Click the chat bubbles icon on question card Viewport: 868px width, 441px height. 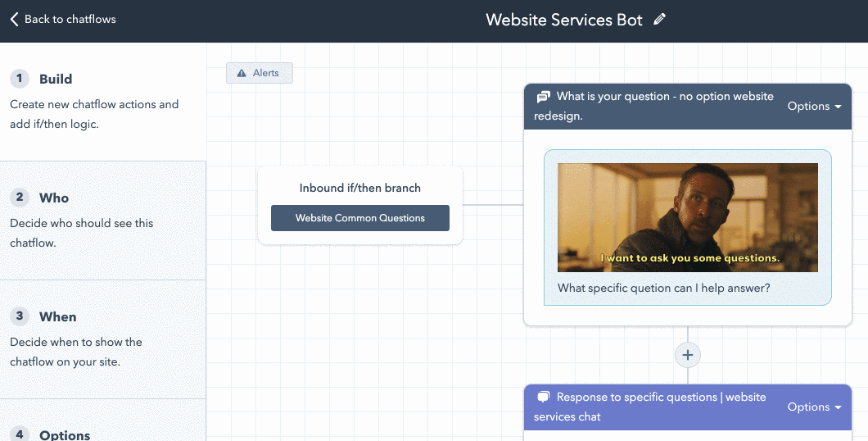[543, 97]
